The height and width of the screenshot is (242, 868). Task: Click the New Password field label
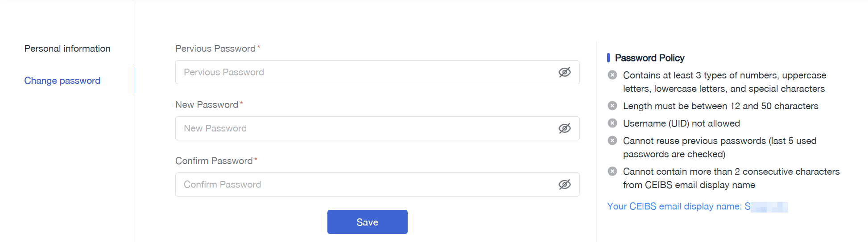tap(207, 105)
